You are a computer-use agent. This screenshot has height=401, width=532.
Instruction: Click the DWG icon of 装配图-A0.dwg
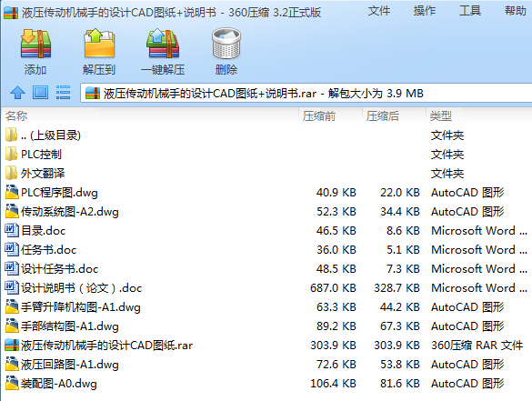(12, 383)
